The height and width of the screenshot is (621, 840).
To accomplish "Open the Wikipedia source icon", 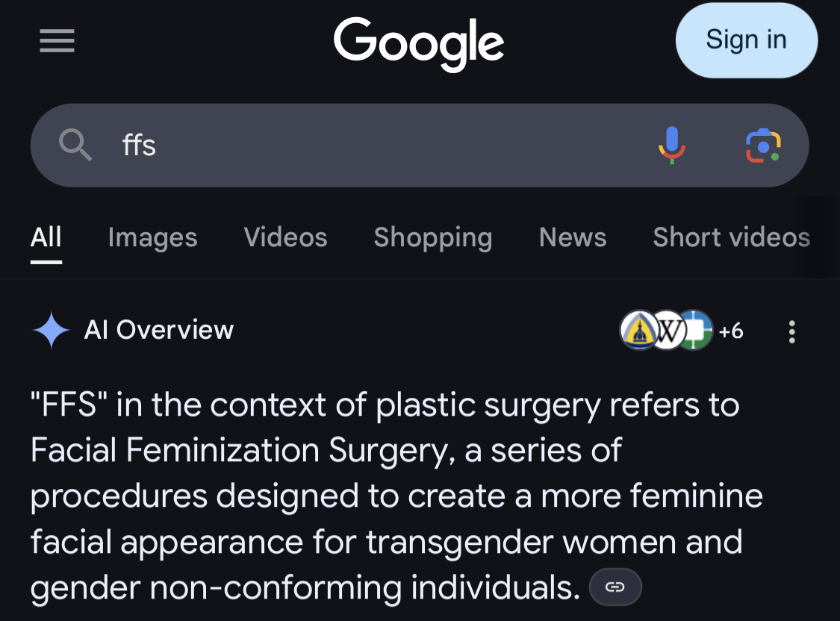I will coord(668,330).
